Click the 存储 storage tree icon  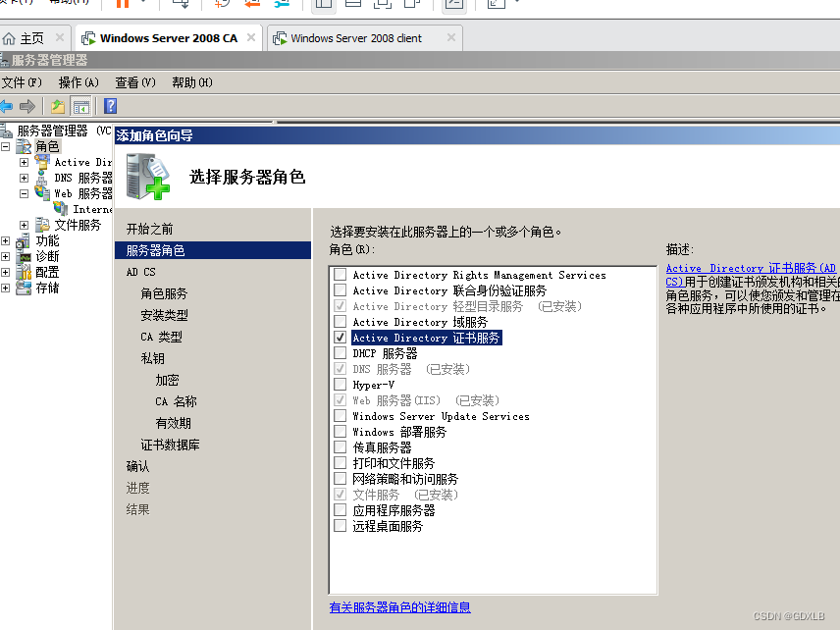(x=24, y=289)
